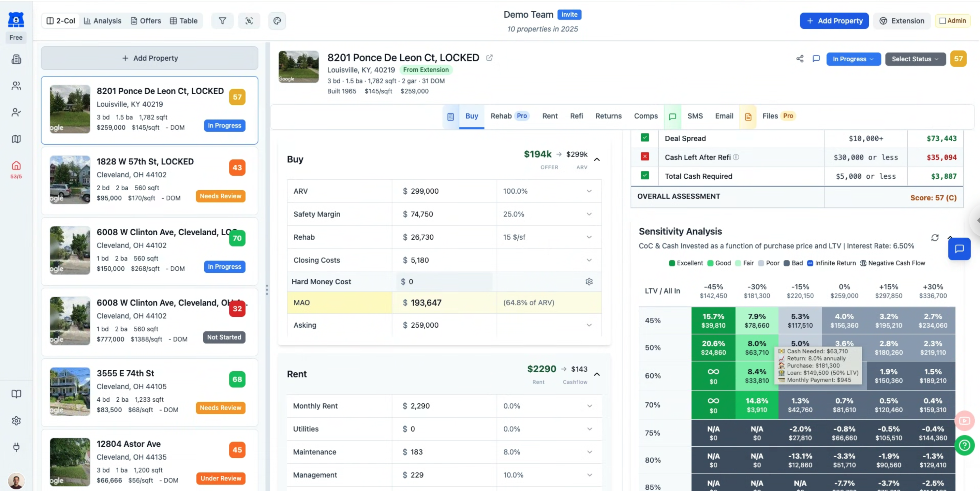The image size is (980, 491).
Task: Switch to the Comps tab
Action: (645, 116)
